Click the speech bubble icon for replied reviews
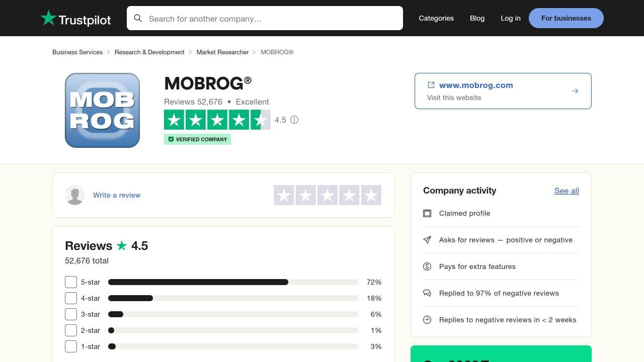Viewport: 644px width, 362px height. click(x=427, y=293)
